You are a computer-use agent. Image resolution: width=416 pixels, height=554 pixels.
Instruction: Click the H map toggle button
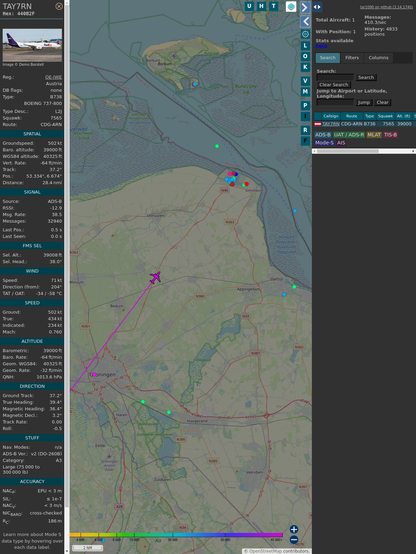261,6
